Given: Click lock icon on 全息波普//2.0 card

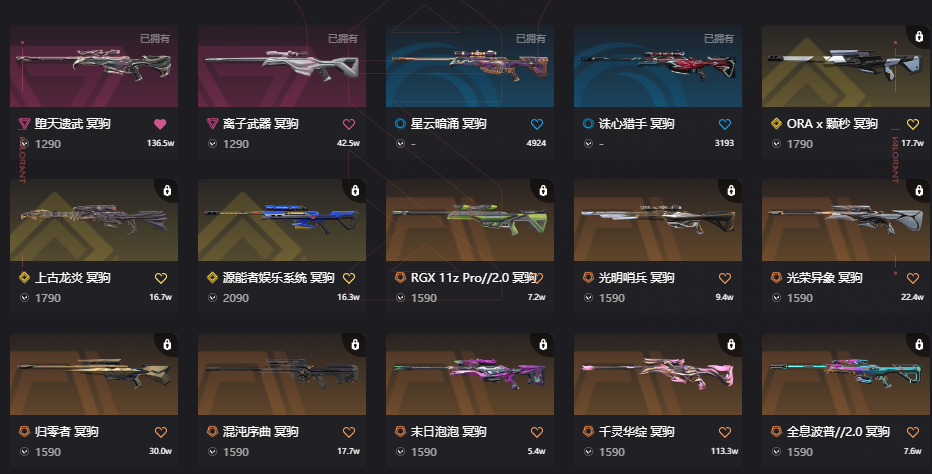Looking at the screenshot, I should (x=919, y=344).
